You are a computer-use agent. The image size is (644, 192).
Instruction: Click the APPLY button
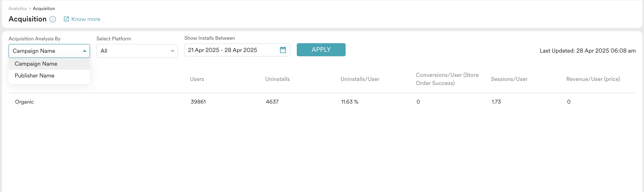tap(321, 50)
